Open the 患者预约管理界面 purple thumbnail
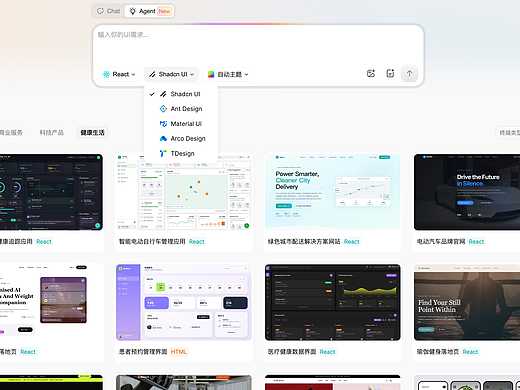Viewport: 520px width, 390px height. 184,302
